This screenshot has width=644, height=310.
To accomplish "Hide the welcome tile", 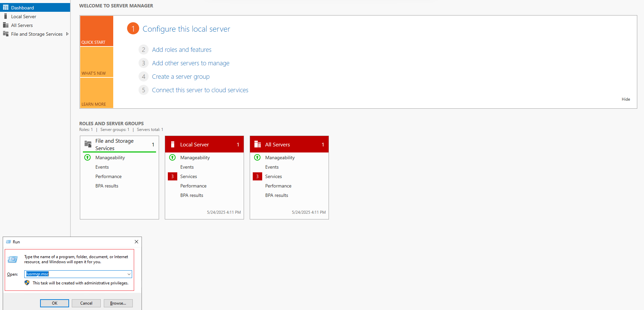I will tap(626, 99).
